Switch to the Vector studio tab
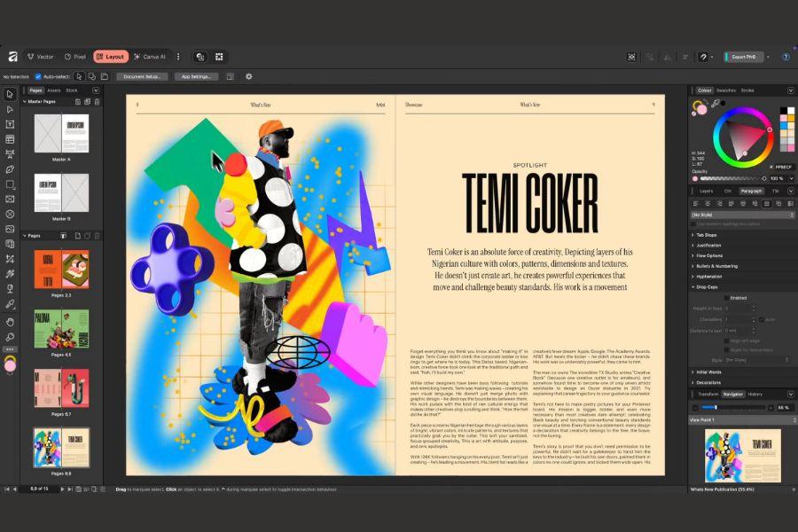Image resolution: width=798 pixels, height=532 pixels. point(40,57)
